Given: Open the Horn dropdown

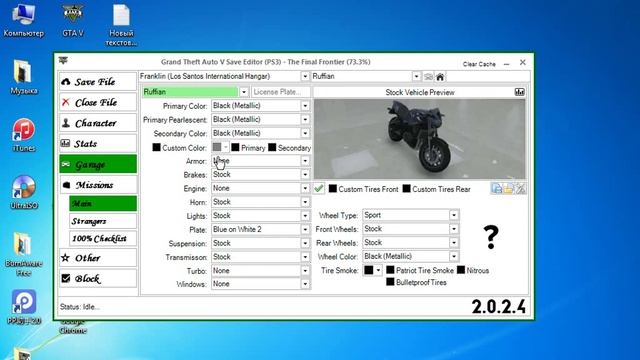Looking at the screenshot, I should click(x=305, y=202).
